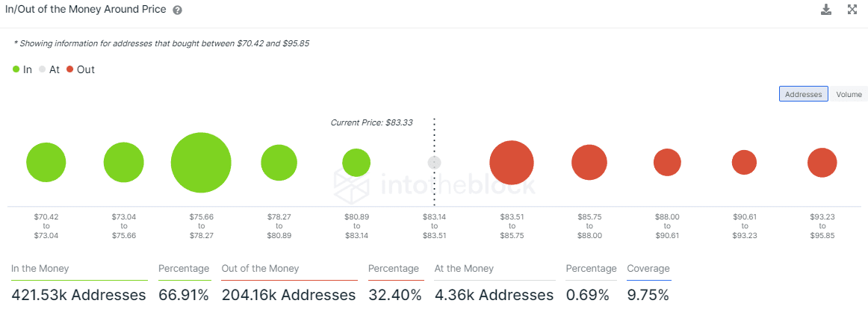Screen dimensions: 868x321
Task: Select the red bubble for $90.61 to $93.23
Action: point(744,163)
